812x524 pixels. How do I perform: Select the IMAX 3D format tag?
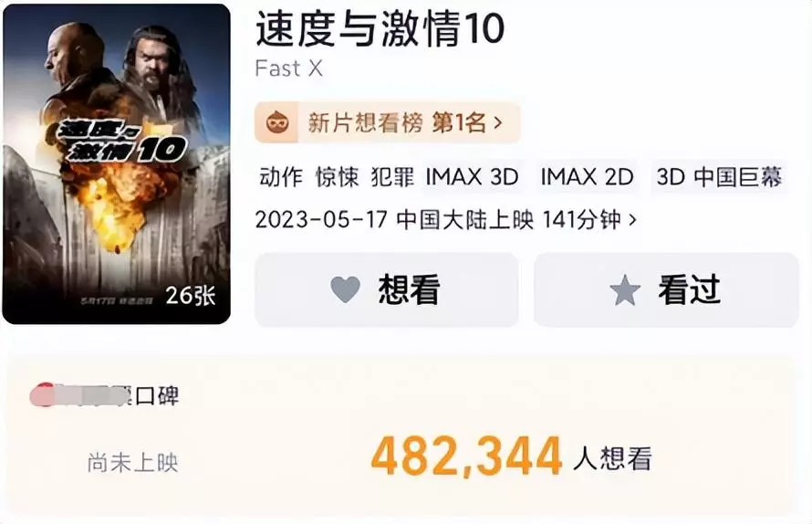[473, 177]
